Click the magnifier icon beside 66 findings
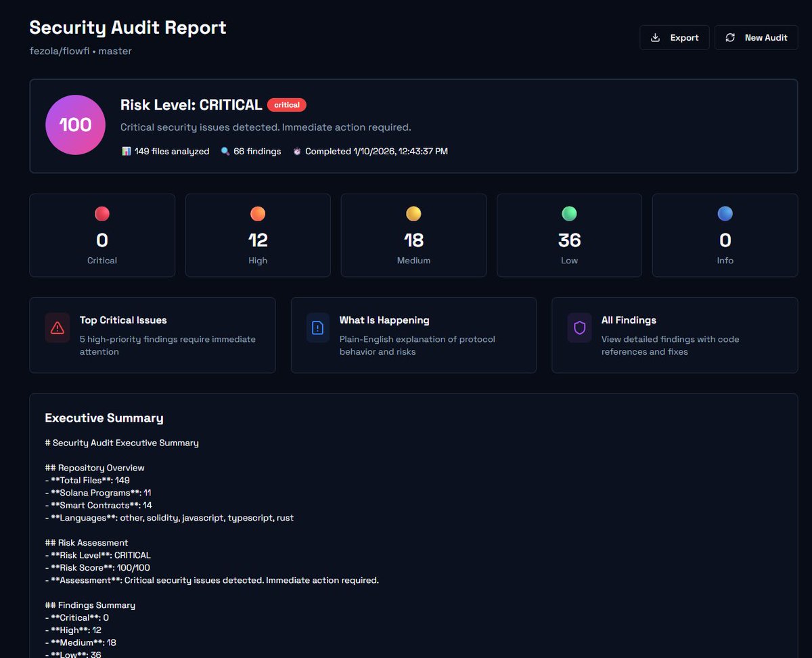Image resolution: width=812 pixels, height=658 pixels. tap(225, 152)
